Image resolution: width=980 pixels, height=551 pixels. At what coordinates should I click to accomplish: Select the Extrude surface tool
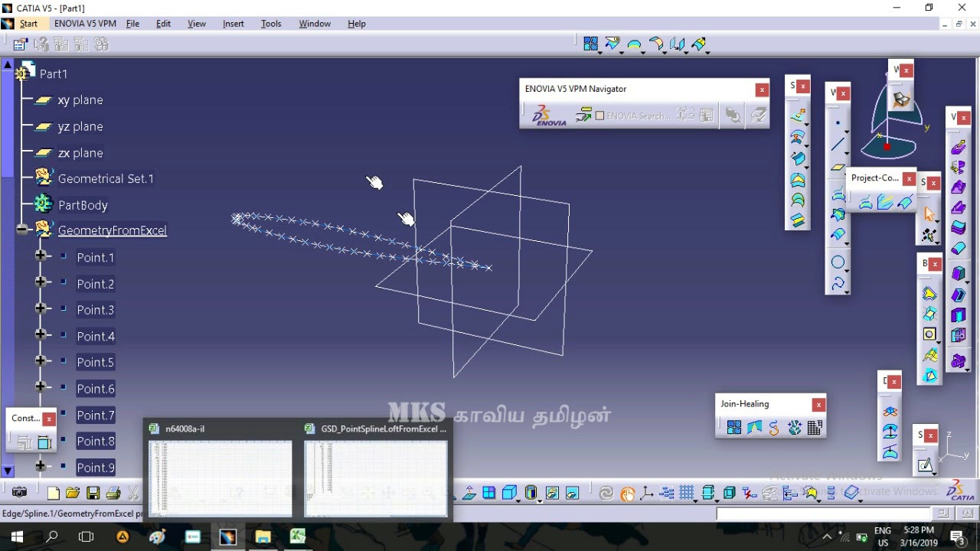(x=798, y=116)
